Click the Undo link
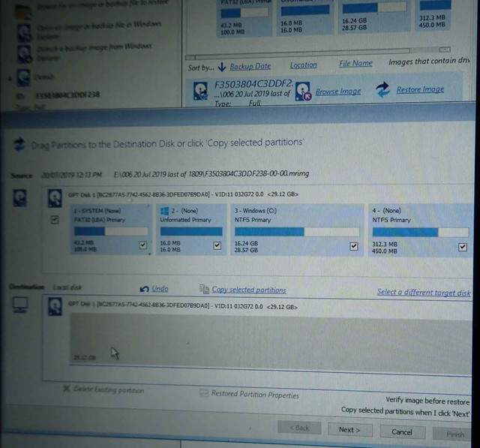Viewport: 480px width, 448px height. tap(160, 288)
